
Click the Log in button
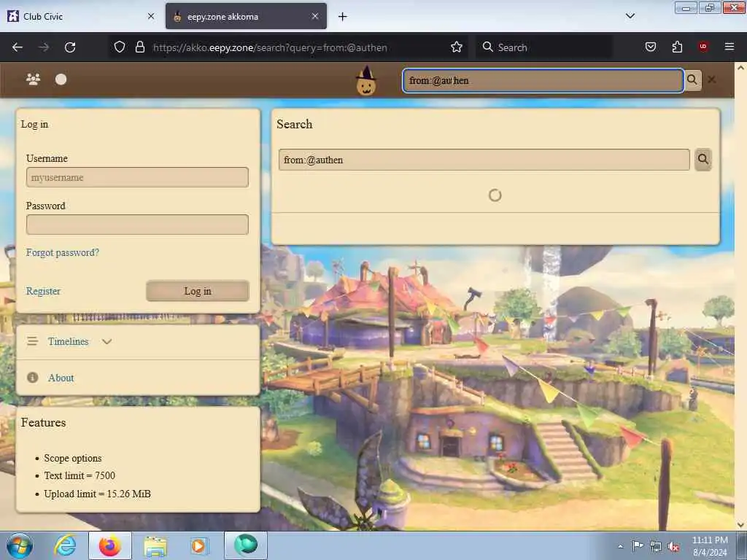198,291
